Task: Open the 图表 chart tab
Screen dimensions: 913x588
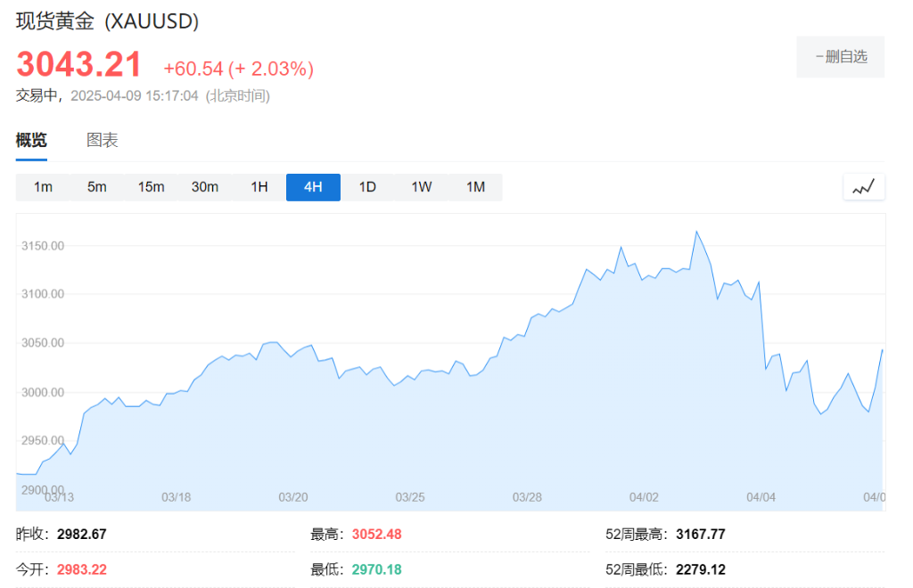Action: pyautogui.click(x=103, y=140)
